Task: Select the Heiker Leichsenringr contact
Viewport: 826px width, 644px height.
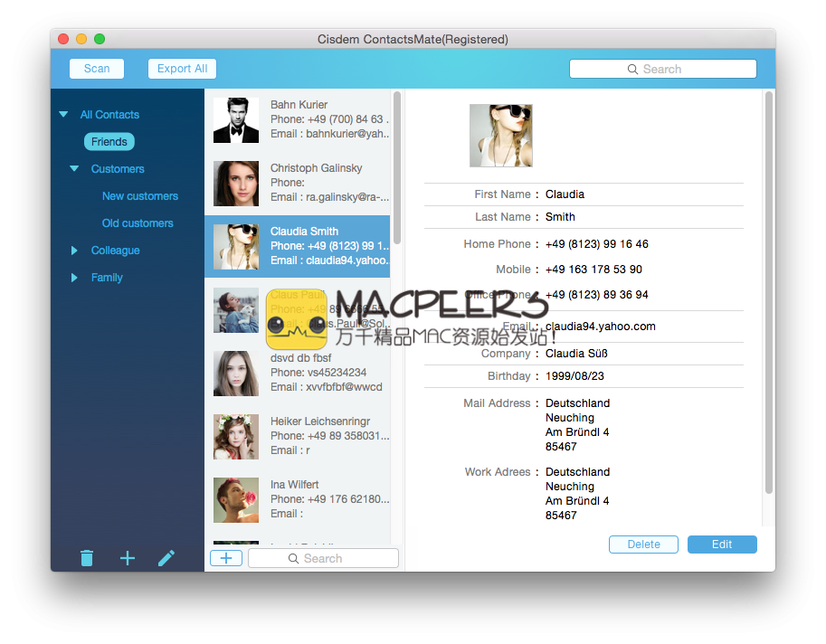Action: [297, 436]
